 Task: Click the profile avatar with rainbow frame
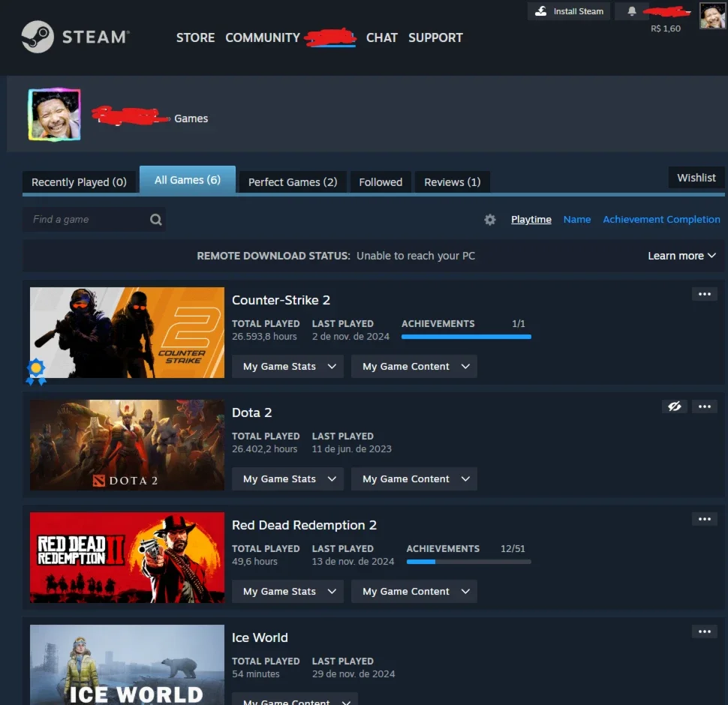[54, 115]
